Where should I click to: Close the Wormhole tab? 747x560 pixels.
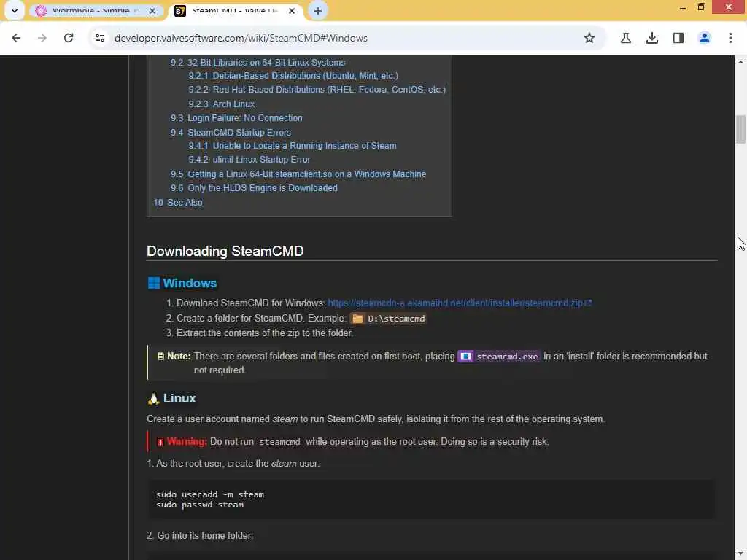[x=152, y=10]
